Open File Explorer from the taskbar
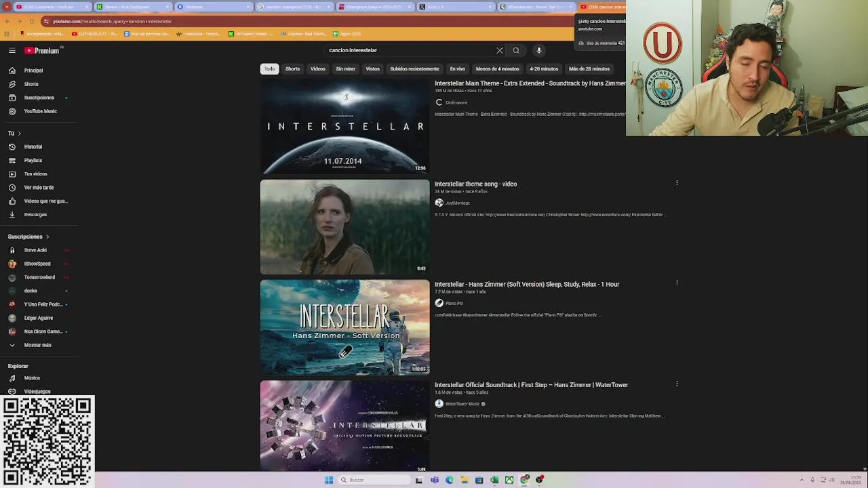The image size is (868, 488). click(x=465, y=480)
